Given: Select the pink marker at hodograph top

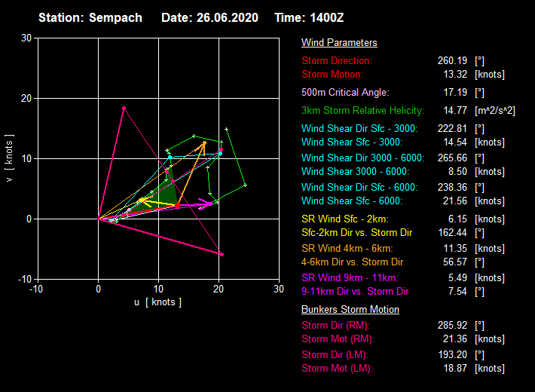Looking at the screenshot, I should 124,109.
